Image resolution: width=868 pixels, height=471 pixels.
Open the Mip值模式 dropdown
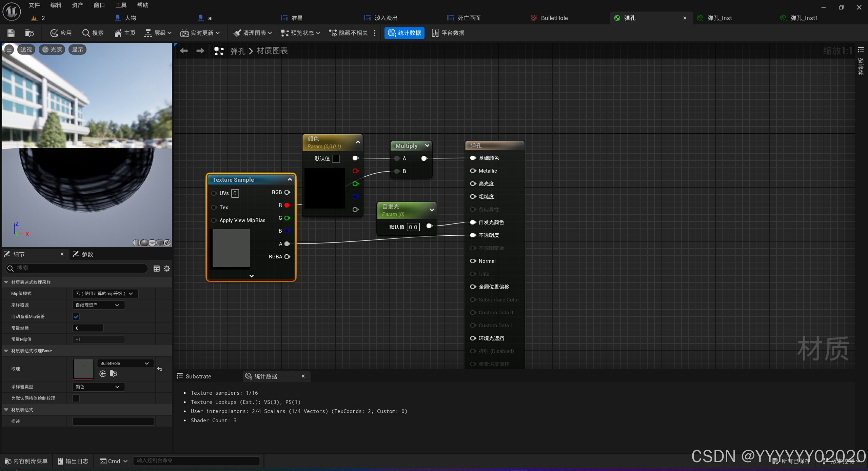pyautogui.click(x=105, y=294)
